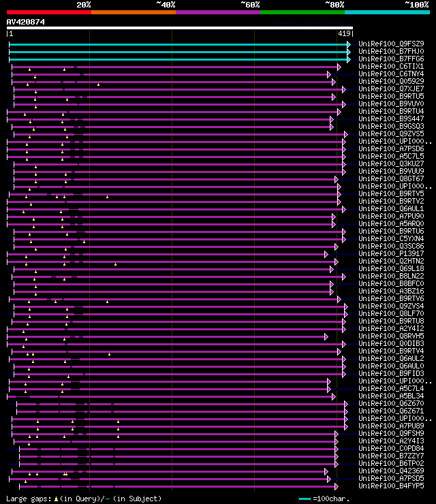Select hit label UniRef100_B9RTV6
The image size is (436, 504).
[391, 298]
